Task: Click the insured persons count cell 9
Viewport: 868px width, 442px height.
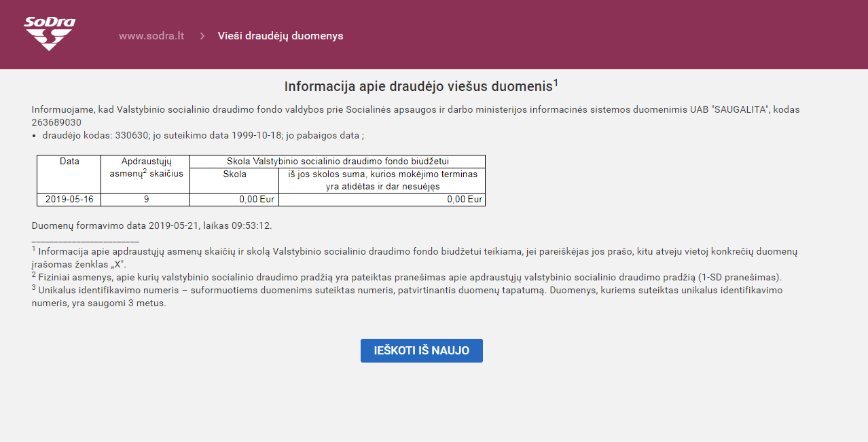Action: (145, 200)
